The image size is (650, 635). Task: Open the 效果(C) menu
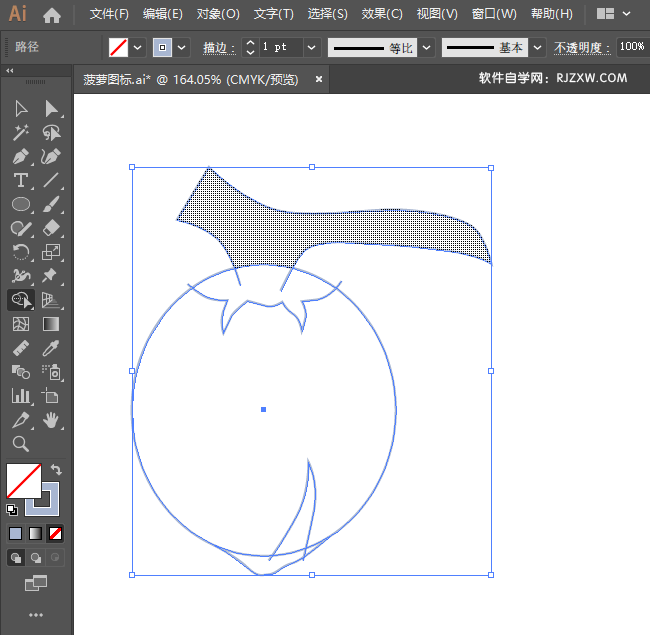tap(382, 14)
